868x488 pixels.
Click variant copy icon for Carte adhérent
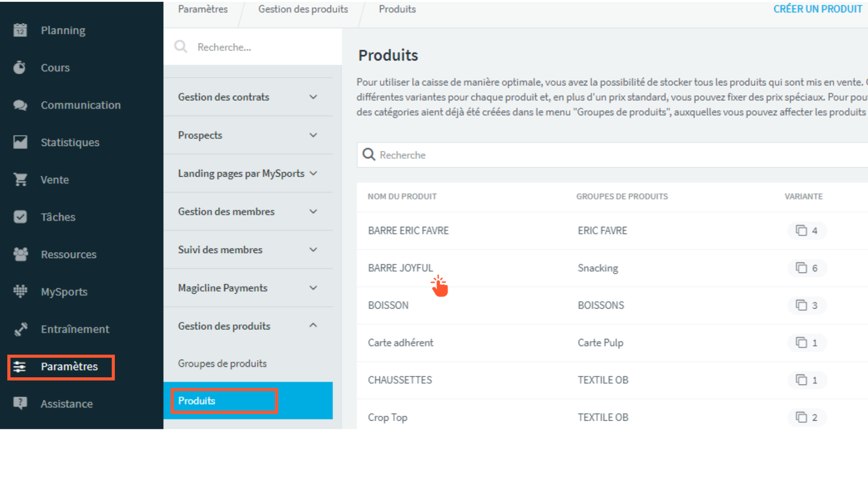[x=801, y=343]
